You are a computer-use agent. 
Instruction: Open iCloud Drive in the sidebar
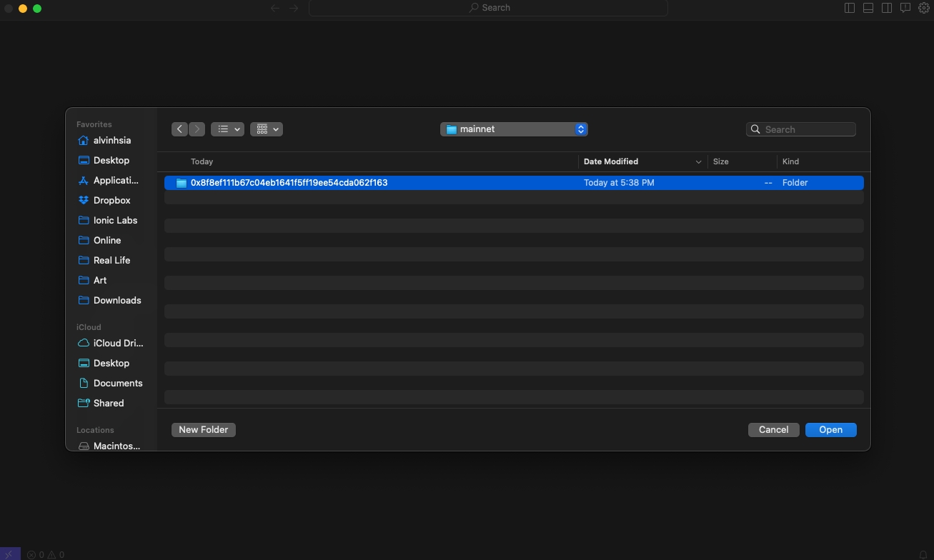pyautogui.click(x=111, y=343)
